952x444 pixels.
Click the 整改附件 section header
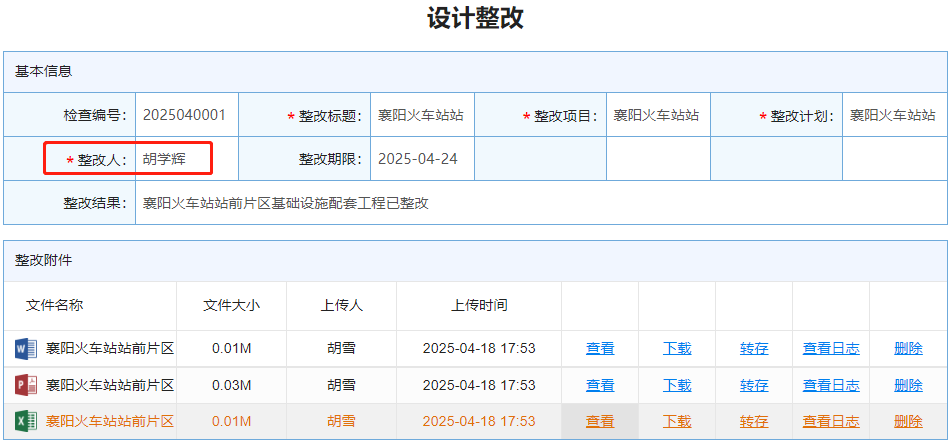click(x=44, y=260)
